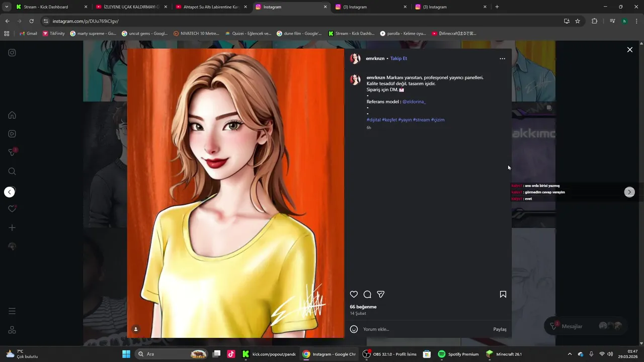Image resolution: width=644 pixels, height=362 pixels.
Task: Switch to 'İZLEYENE UÇAK KALDIRMAYI' YouTube tab
Action: 131,7
